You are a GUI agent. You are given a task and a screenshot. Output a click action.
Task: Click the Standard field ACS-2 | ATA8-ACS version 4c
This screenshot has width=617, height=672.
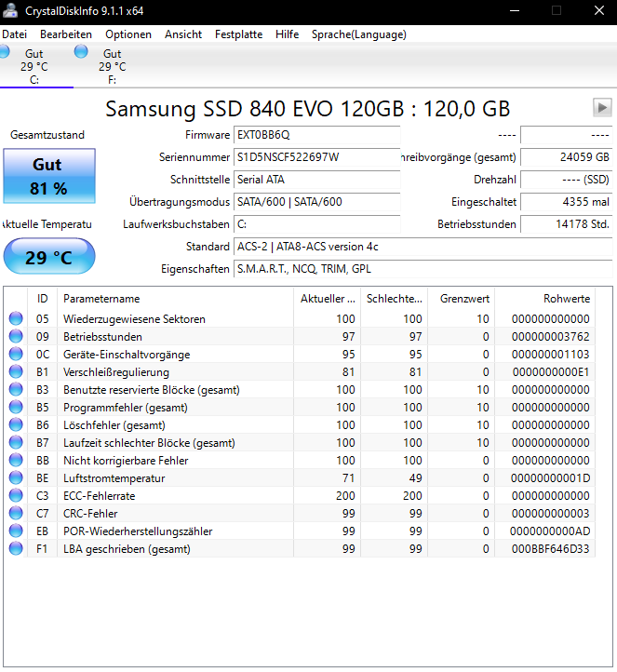point(423,247)
